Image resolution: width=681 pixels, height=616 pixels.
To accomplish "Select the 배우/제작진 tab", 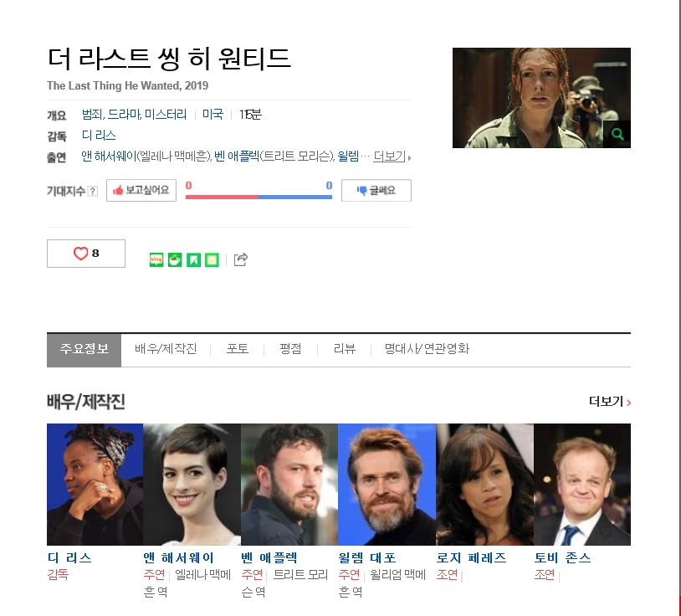I will [166, 349].
